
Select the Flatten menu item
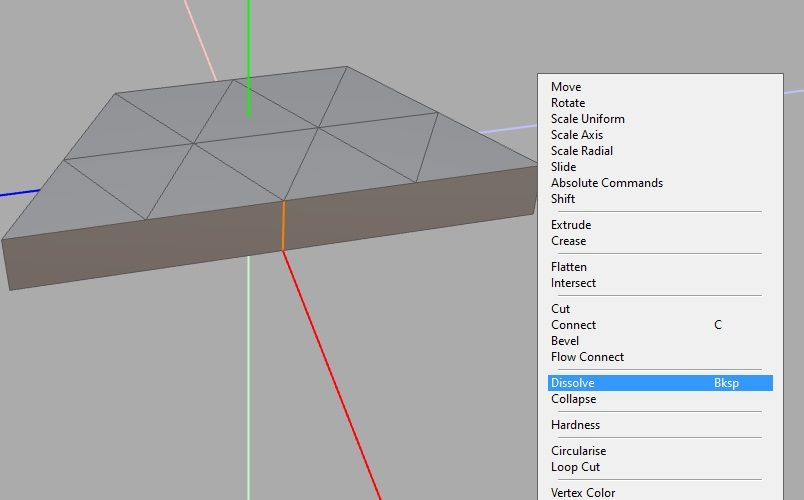tap(569, 267)
